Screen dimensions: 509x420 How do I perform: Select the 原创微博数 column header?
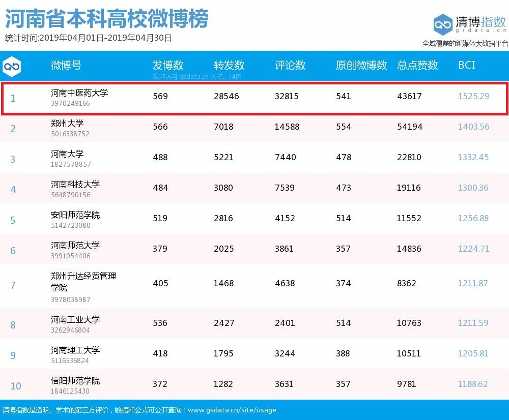click(361, 66)
